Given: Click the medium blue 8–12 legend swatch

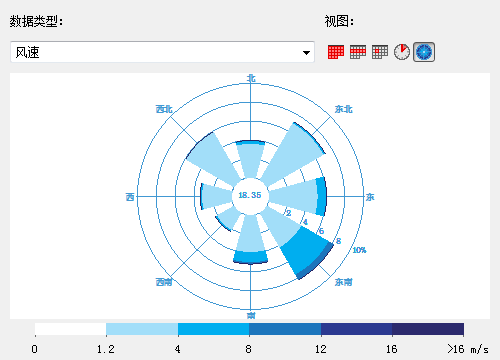Looking at the screenshot, I should [285, 329].
